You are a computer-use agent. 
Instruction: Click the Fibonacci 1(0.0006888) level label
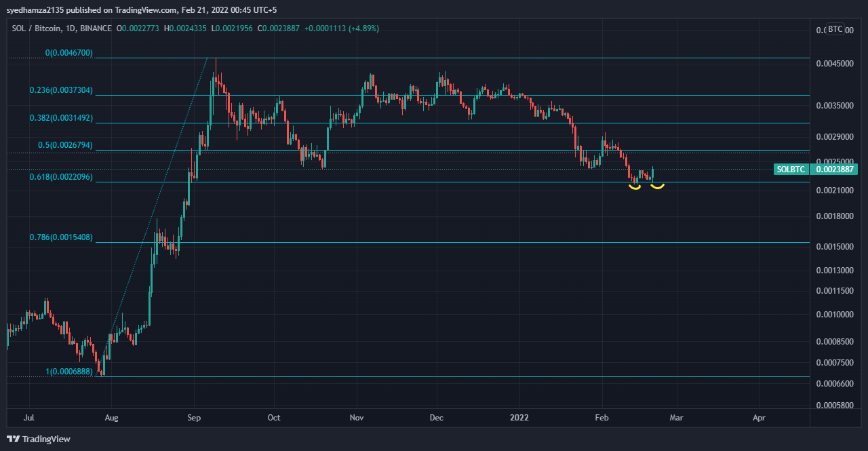[69, 372]
